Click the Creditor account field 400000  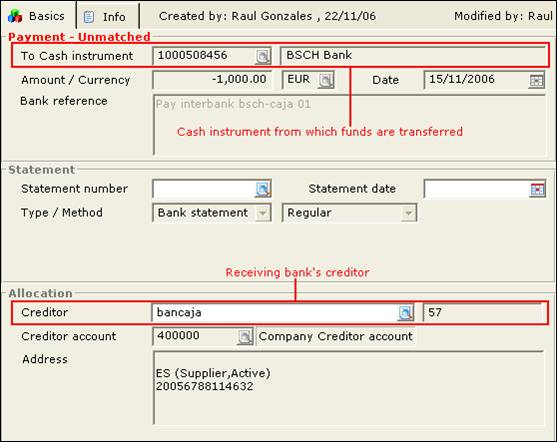[x=203, y=336]
